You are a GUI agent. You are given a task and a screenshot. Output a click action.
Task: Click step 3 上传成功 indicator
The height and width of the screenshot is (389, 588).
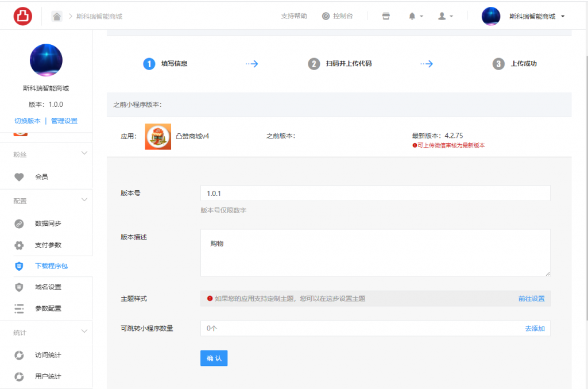514,64
